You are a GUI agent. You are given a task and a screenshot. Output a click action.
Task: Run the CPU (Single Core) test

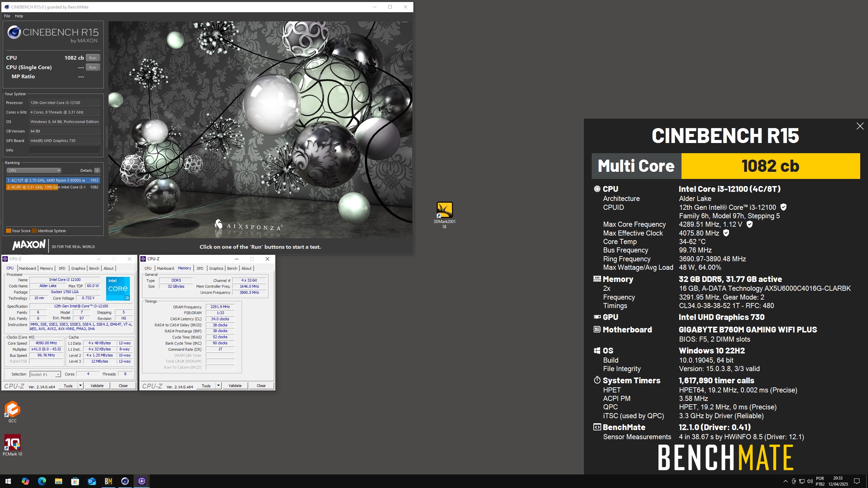93,67
